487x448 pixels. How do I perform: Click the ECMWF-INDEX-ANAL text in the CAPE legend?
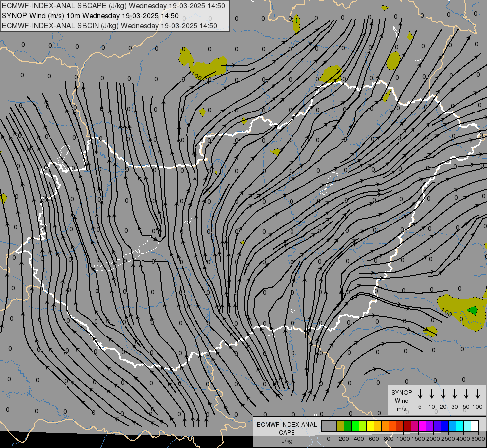pos(287,425)
